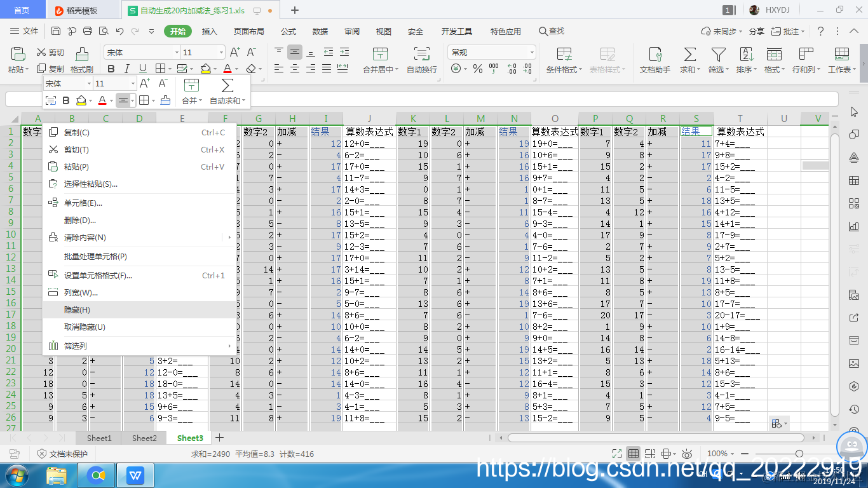Image resolution: width=868 pixels, height=488 pixels.
Task: Click the Clear eraser icon in ribbon
Action: [x=251, y=69]
